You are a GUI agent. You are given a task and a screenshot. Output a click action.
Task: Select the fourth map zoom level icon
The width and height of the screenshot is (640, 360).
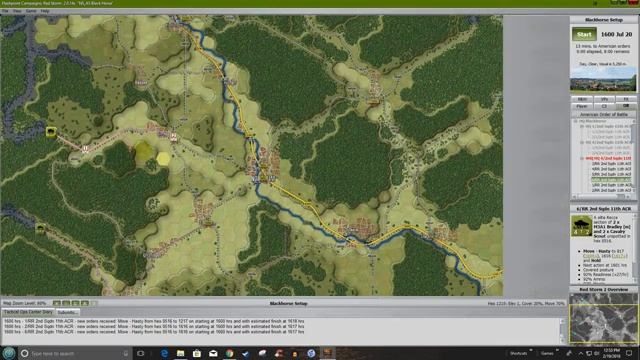[x=84, y=303]
